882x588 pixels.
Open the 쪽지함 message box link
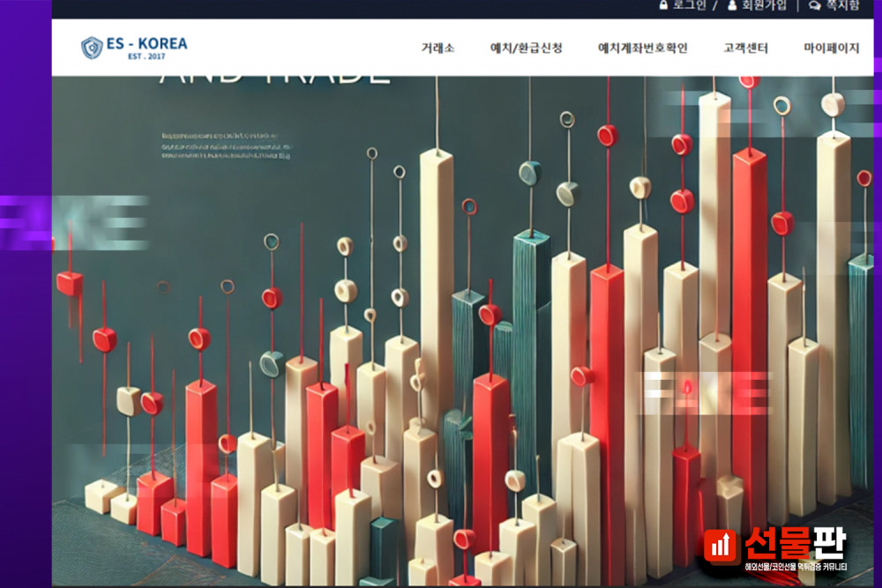842,6
